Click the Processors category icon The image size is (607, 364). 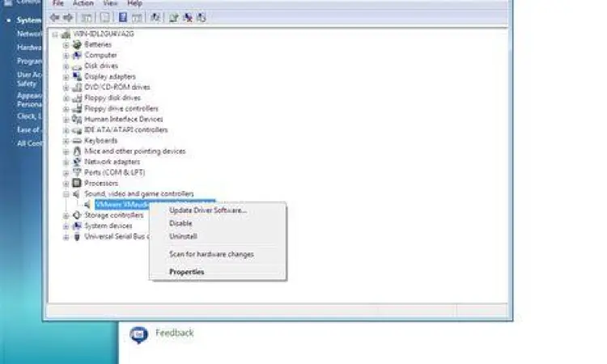pyautogui.click(x=77, y=183)
